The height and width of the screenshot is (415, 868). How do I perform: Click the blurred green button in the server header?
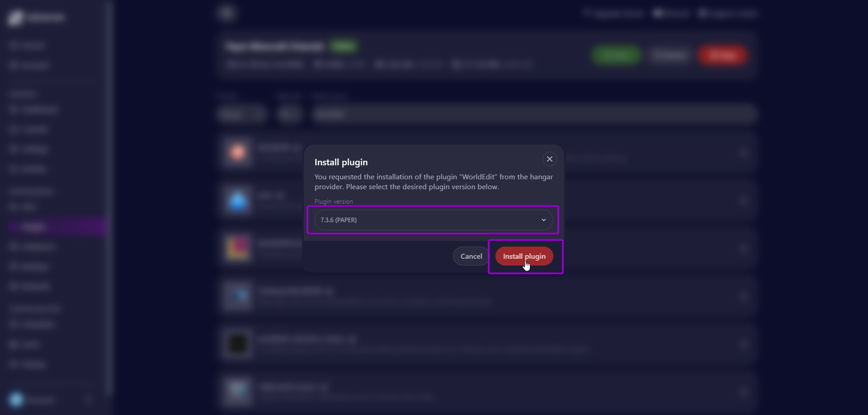(x=617, y=55)
